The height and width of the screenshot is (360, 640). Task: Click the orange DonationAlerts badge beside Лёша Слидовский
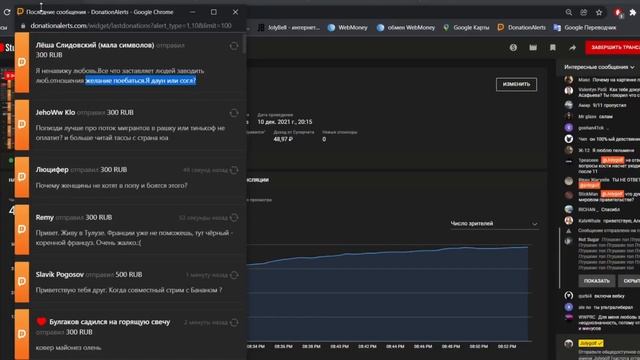22,62
